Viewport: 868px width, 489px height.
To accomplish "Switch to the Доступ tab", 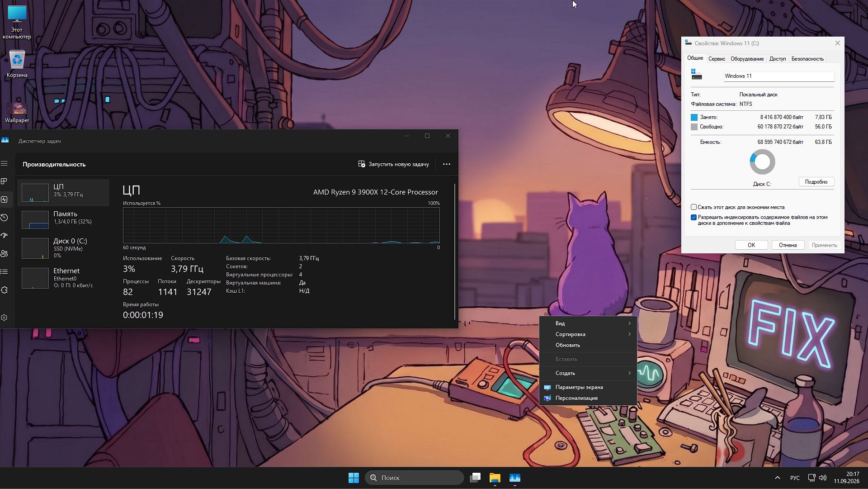I will point(778,59).
